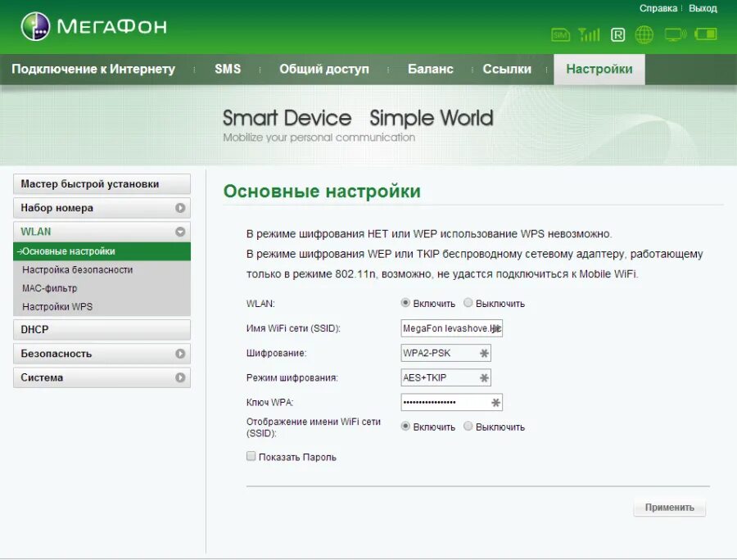Open Настройка безопасности submenu item

tap(78, 269)
